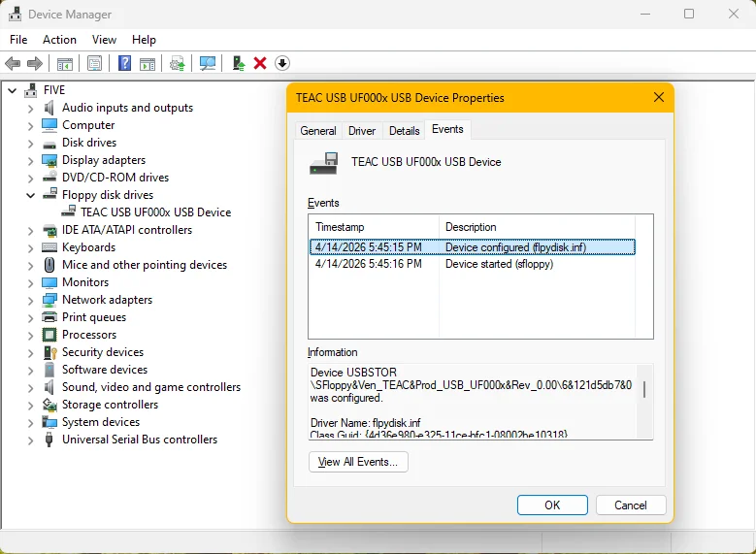Screen dimensions: 756x554
Task: Open the blue Help question mark icon
Action: click(x=124, y=63)
